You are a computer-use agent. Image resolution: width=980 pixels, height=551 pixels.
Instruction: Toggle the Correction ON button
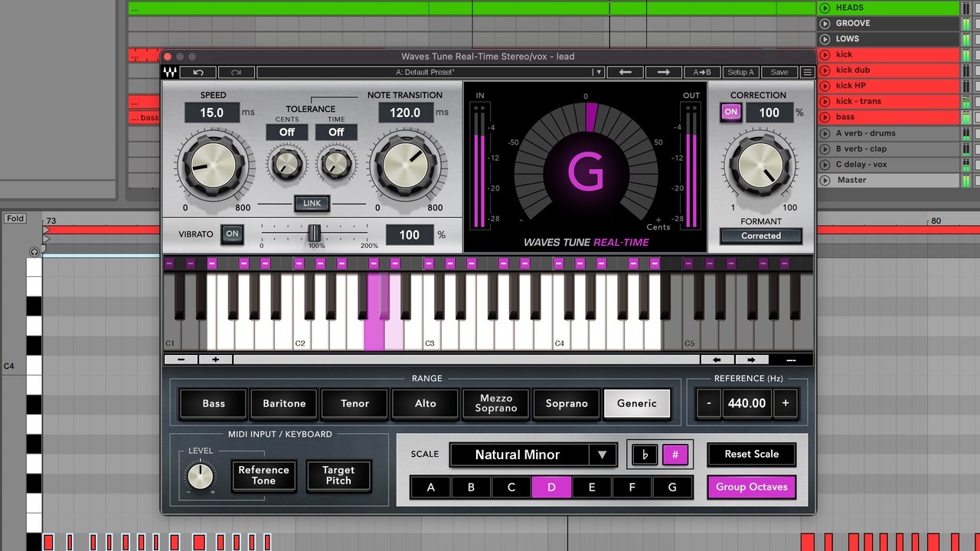[731, 112]
